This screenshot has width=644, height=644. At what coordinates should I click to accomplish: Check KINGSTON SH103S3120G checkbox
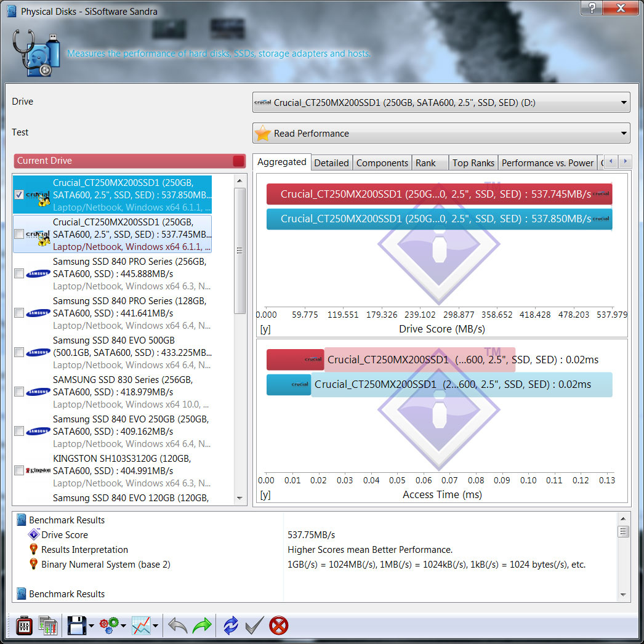(19, 470)
